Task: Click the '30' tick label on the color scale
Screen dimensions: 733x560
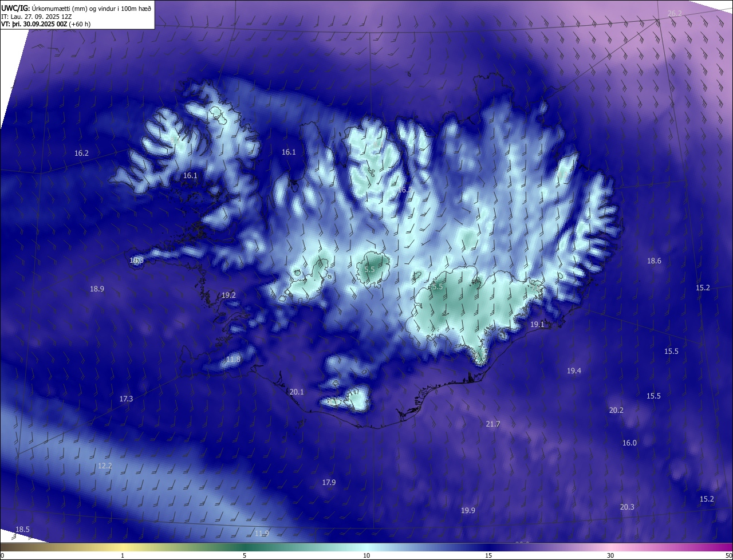Action: [x=610, y=556]
